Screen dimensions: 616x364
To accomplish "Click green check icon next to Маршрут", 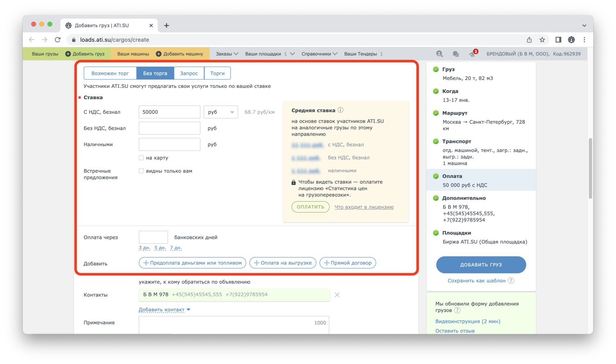I will [x=436, y=113].
